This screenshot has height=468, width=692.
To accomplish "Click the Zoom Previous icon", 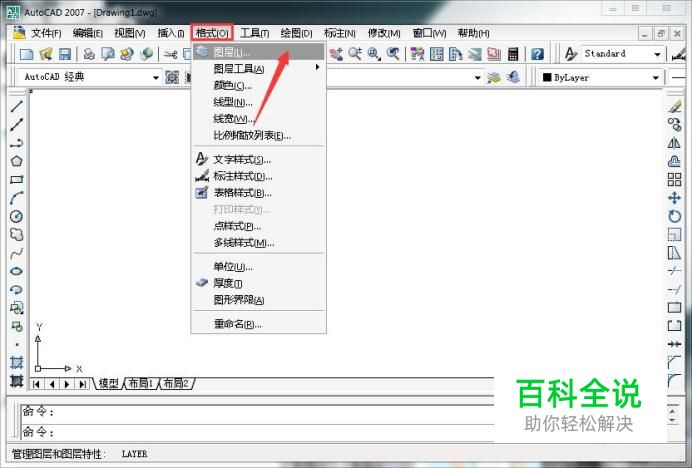I will point(393,54).
